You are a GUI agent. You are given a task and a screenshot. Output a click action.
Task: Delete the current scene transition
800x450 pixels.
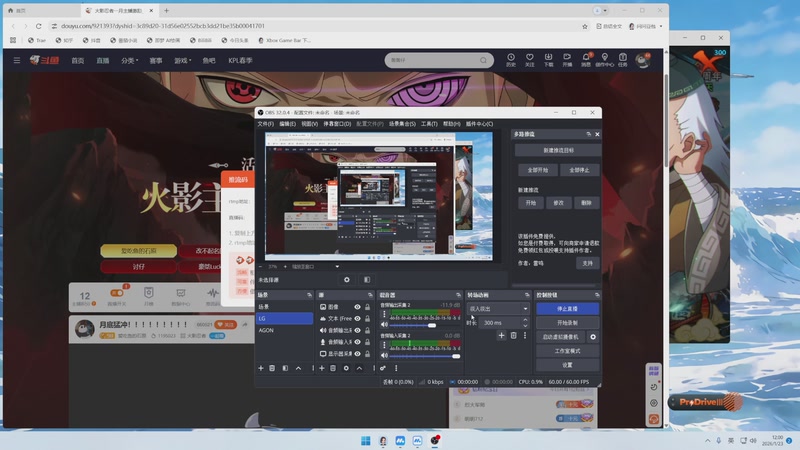click(x=514, y=335)
